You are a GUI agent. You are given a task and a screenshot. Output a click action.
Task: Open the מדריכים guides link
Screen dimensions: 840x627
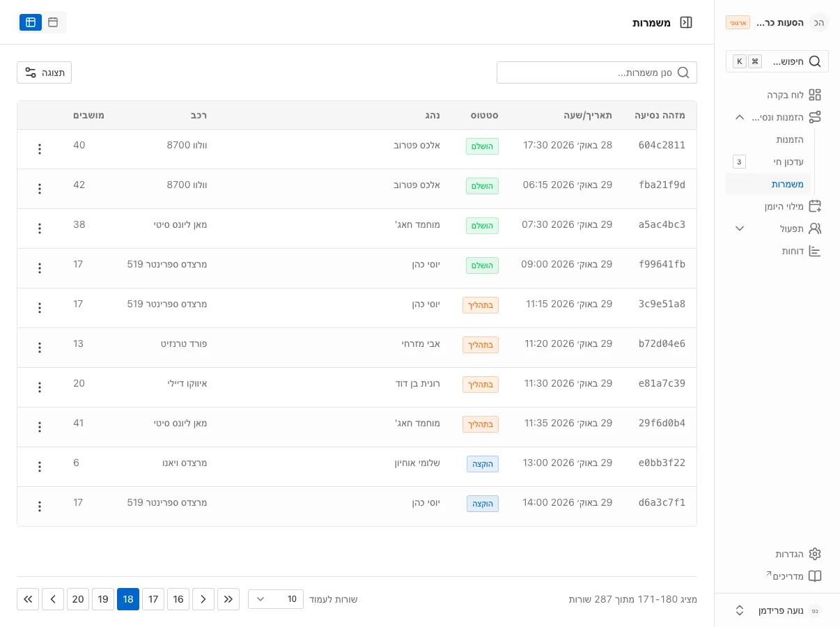coord(777,576)
